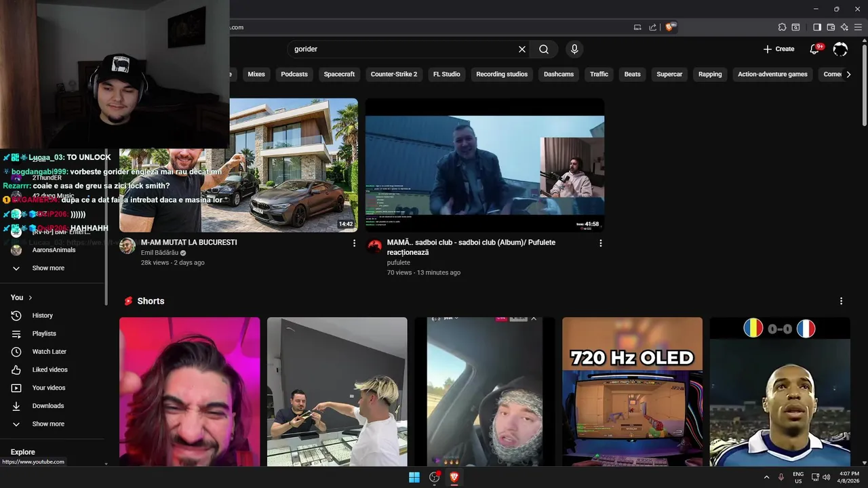Open YouTube notifications bell
This screenshot has width=868, height=488.
815,49
